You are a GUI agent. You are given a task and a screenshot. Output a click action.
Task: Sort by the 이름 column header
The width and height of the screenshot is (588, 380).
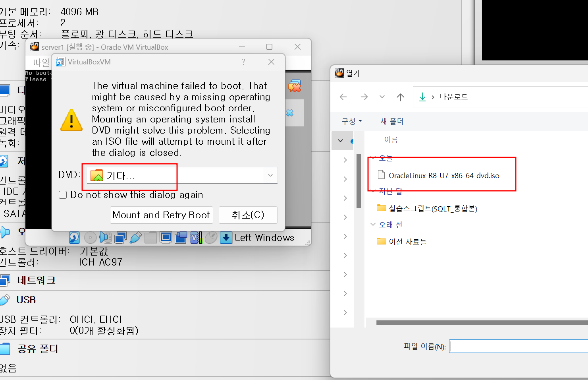(x=391, y=140)
